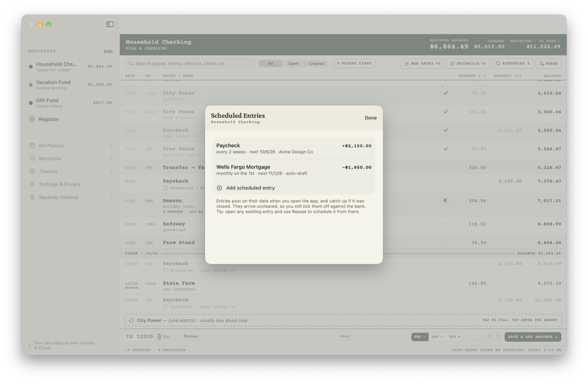Expand the Bill Planner chevron
The width and height of the screenshot is (588, 383).
coord(111,146)
